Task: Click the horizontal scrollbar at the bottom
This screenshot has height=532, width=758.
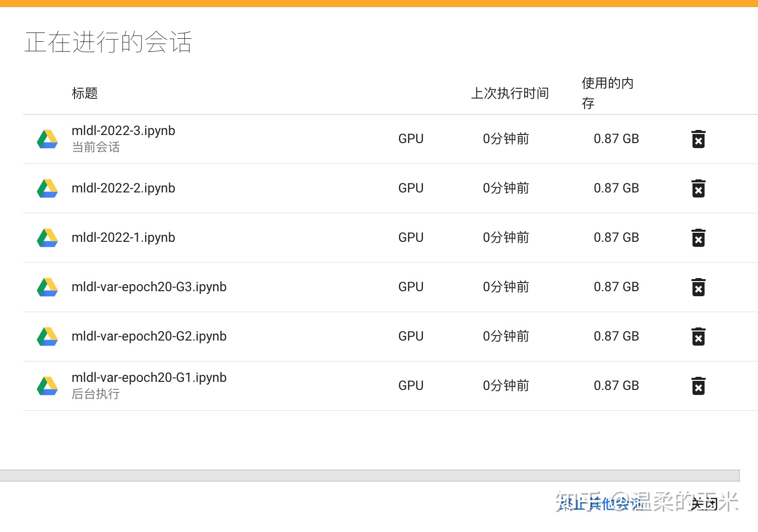Action: [378, 474]
